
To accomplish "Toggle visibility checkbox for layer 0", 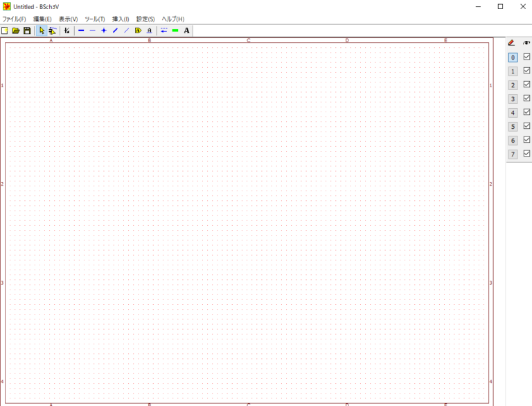I will click(x=526, y=57).
